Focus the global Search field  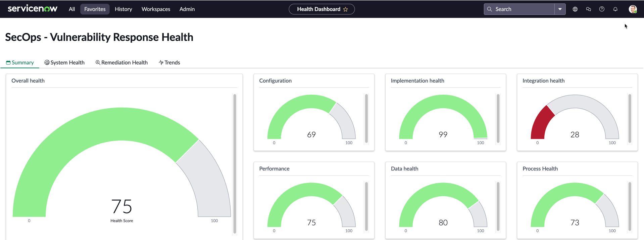coord(519,9)
